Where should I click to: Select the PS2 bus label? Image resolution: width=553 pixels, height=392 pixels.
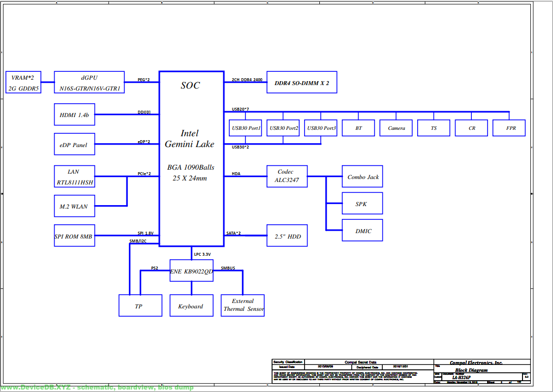pos(154,268)
